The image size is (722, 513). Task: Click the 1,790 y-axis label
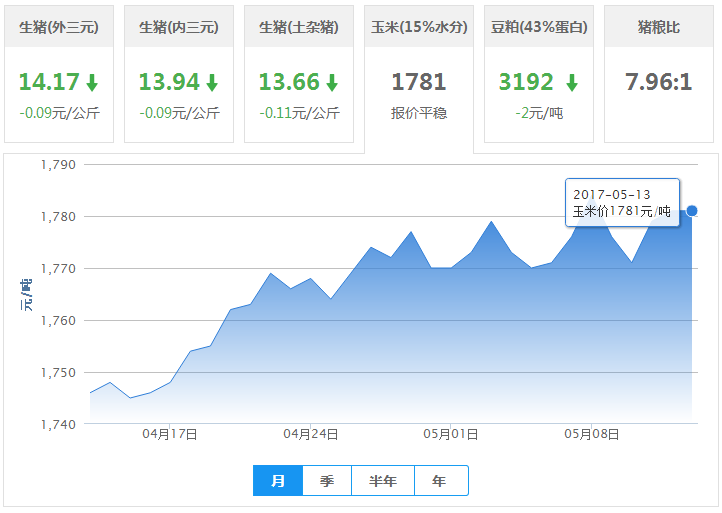58,165
